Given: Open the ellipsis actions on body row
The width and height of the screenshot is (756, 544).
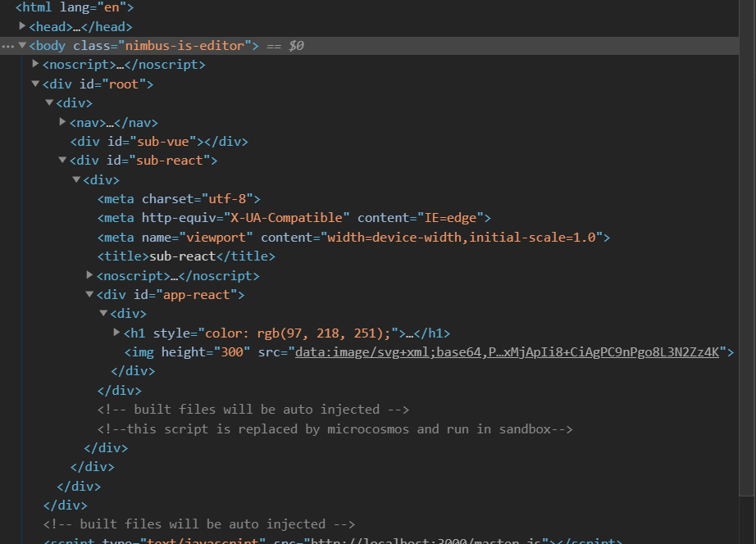Looking at the screenshot, I should (x=7, y=46).
